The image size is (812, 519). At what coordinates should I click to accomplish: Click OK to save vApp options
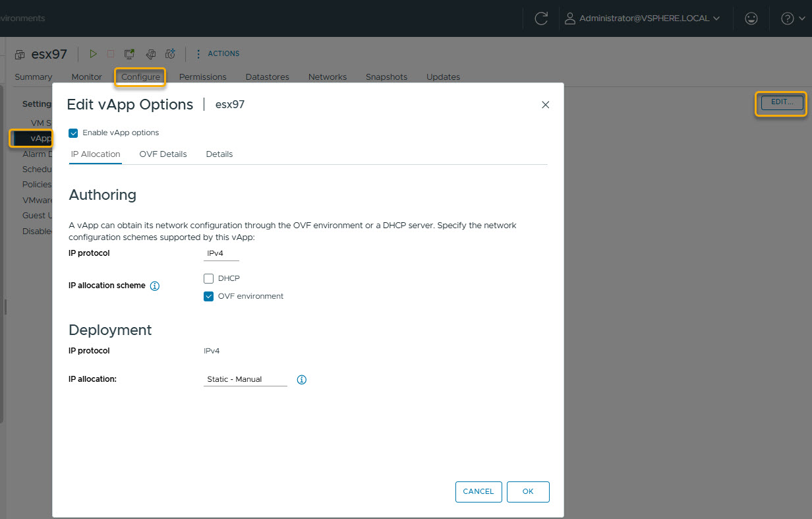pyautogui.click(x=527, y=491)
